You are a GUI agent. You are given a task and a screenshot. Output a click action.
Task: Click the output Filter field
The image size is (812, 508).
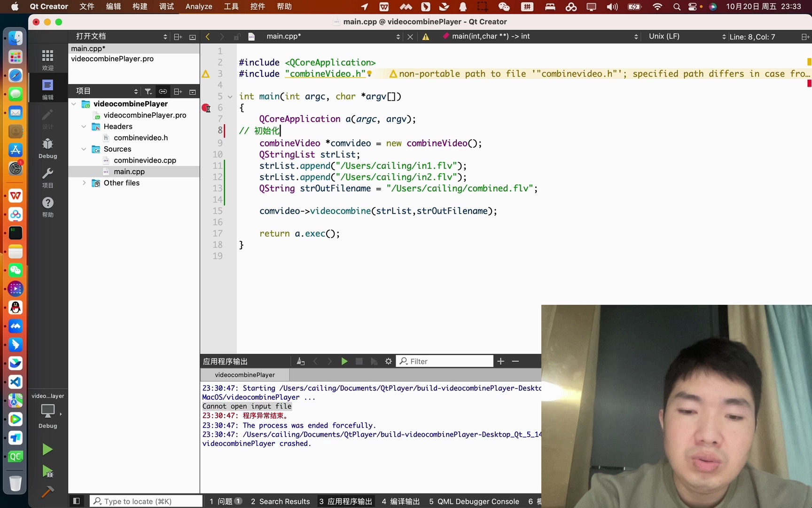pos(445,361)
